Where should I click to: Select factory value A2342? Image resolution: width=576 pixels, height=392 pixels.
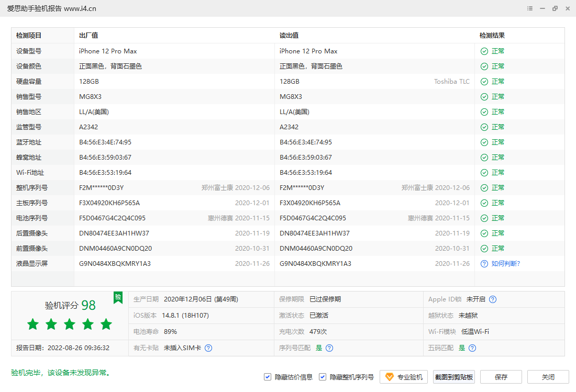88,127
